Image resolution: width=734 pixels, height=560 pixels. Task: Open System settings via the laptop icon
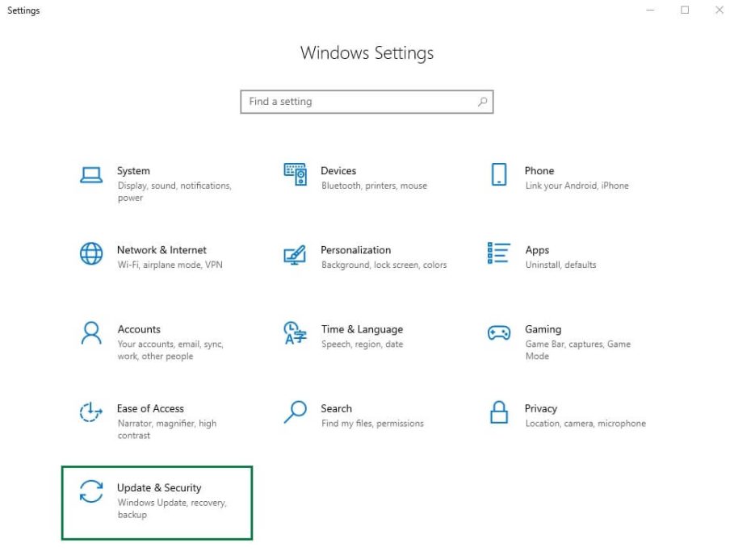(x=91, y=176)
